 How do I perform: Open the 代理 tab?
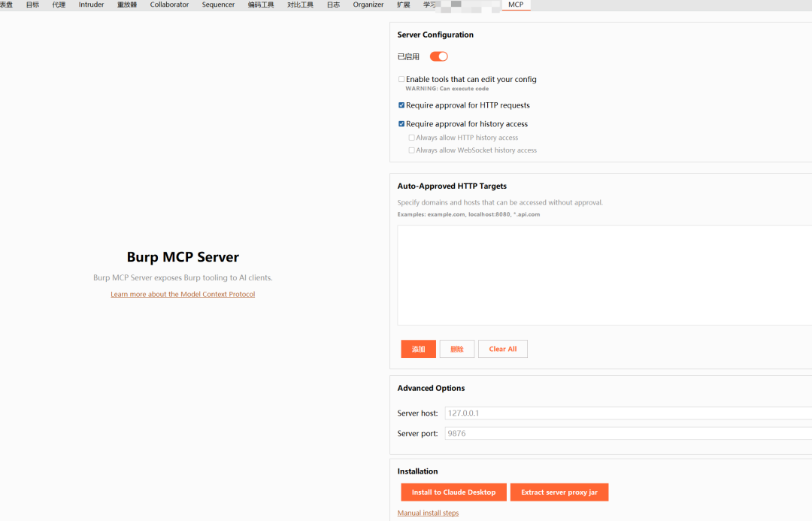tap(59, 5)
